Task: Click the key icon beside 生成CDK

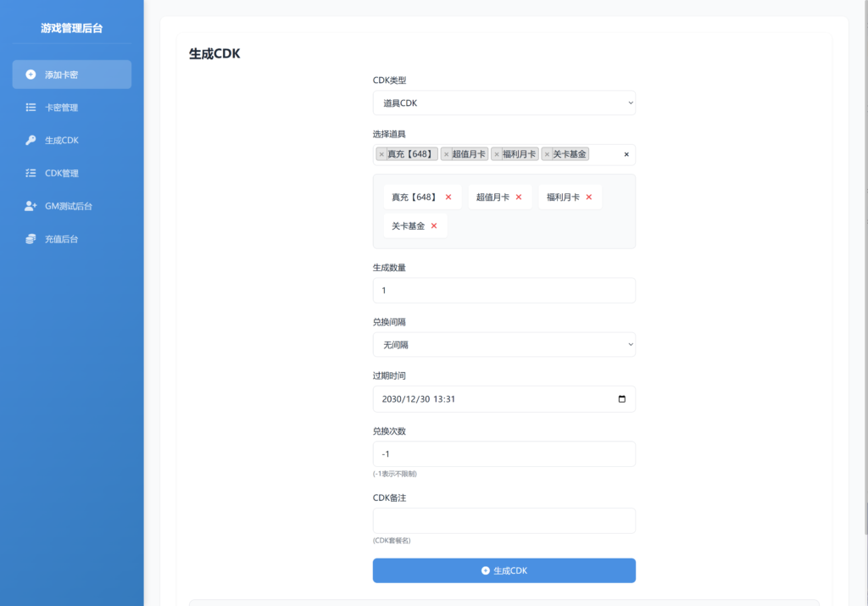Action: coord(31,141)
